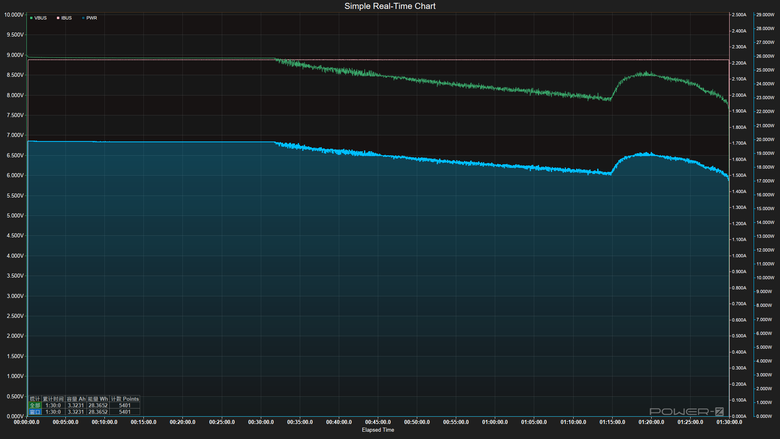Click the 能量 Wh column header
The image size is (780, 439).
(x=98, y=399)
